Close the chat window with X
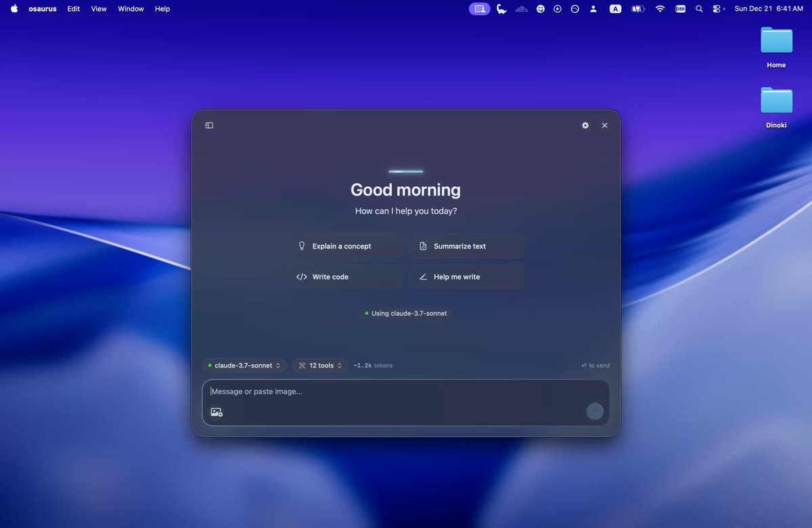Image resolution: width=812 pixels, height=528 pixels. pyautogui.click(x=605, y=125)
